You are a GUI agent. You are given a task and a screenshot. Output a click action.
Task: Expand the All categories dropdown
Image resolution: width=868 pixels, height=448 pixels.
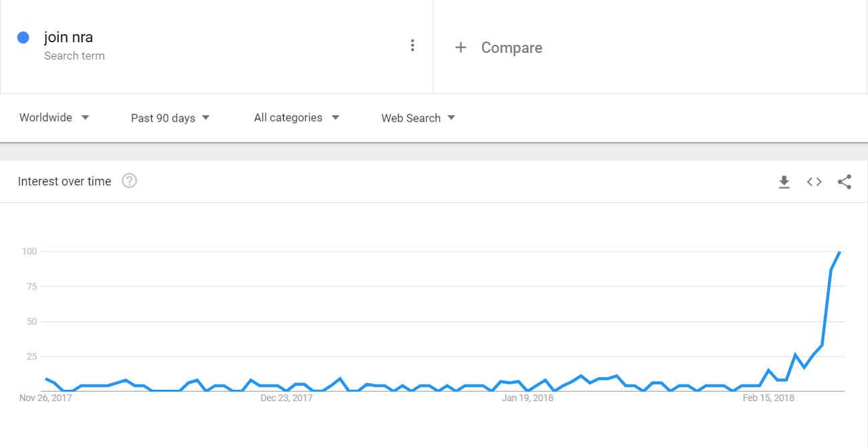(297, 118)
